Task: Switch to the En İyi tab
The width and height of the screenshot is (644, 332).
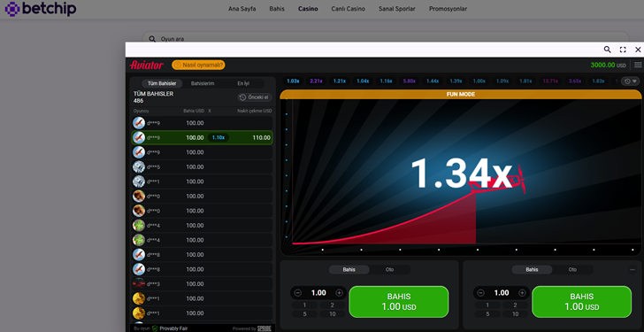Action: click(243, 83)
